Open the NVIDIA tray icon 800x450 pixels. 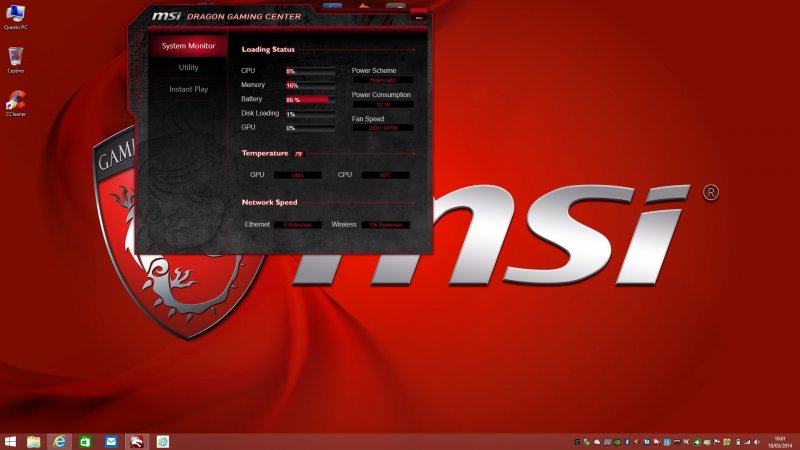(617, 442)
